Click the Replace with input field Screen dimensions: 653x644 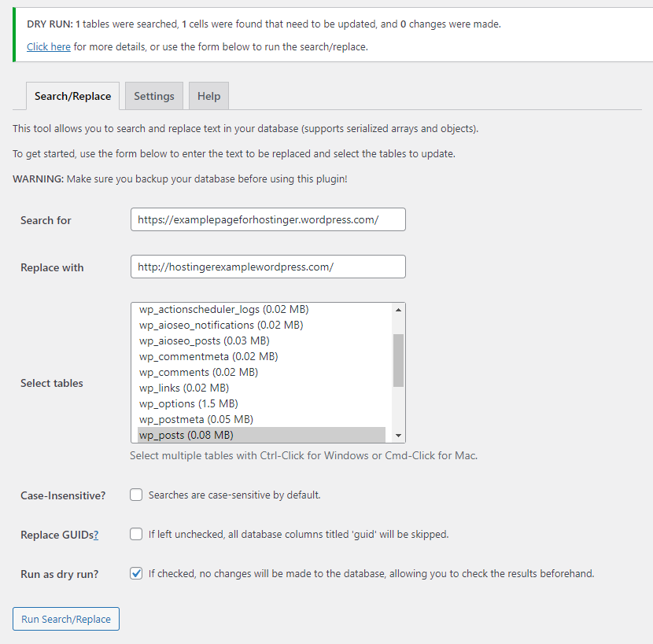[x=267, y=267]
